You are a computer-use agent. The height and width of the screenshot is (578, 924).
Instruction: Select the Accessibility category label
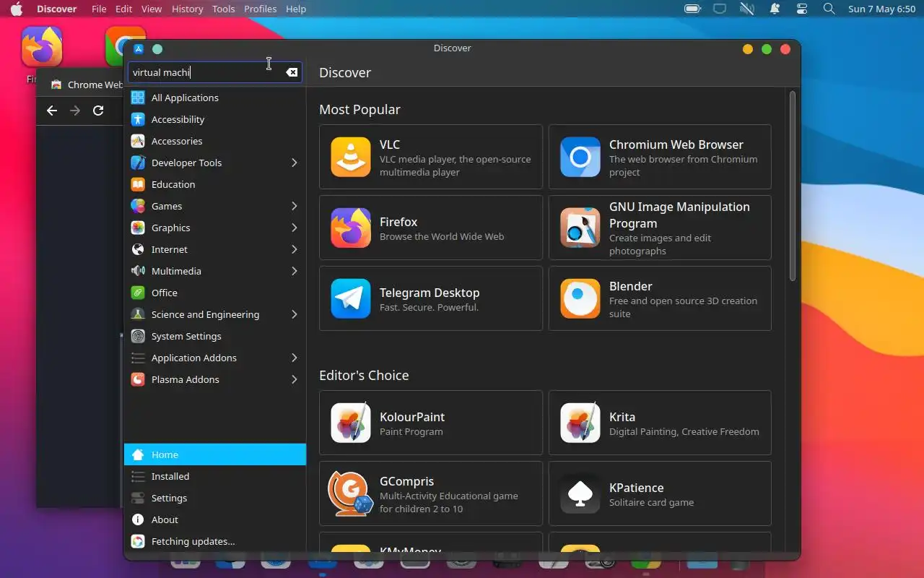click(x=178, y=119)
